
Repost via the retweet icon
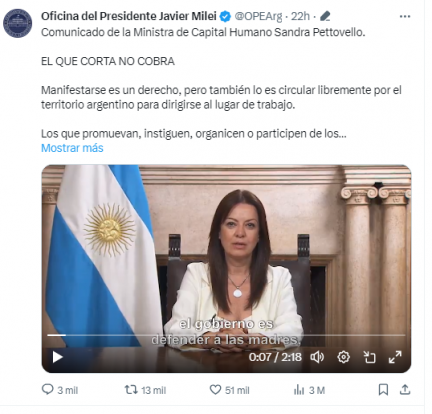tap(131, 389)
